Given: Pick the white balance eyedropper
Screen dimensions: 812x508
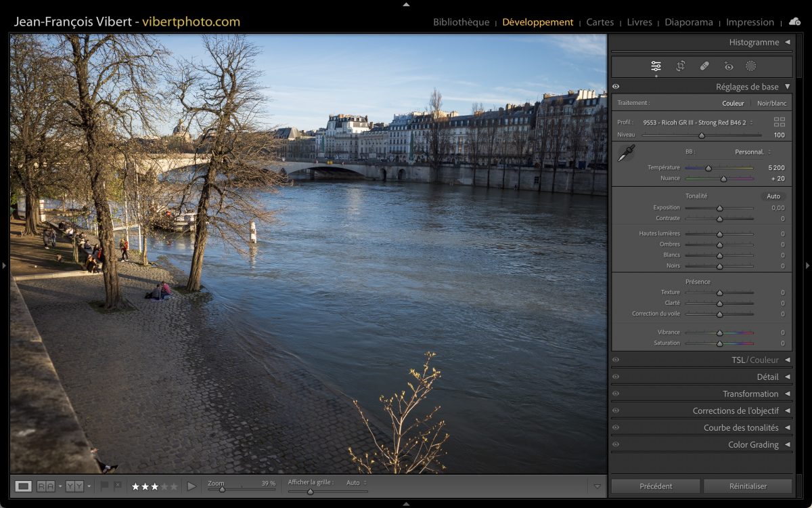Looking at the screenshot, I should 626,154.
